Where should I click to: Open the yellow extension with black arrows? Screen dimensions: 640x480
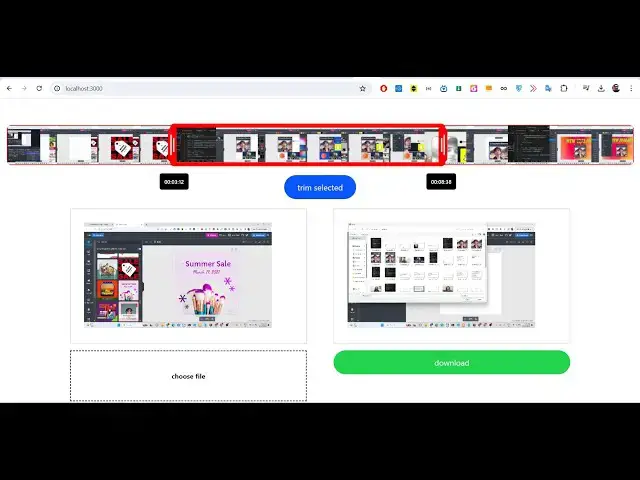[x=413, y=88]
